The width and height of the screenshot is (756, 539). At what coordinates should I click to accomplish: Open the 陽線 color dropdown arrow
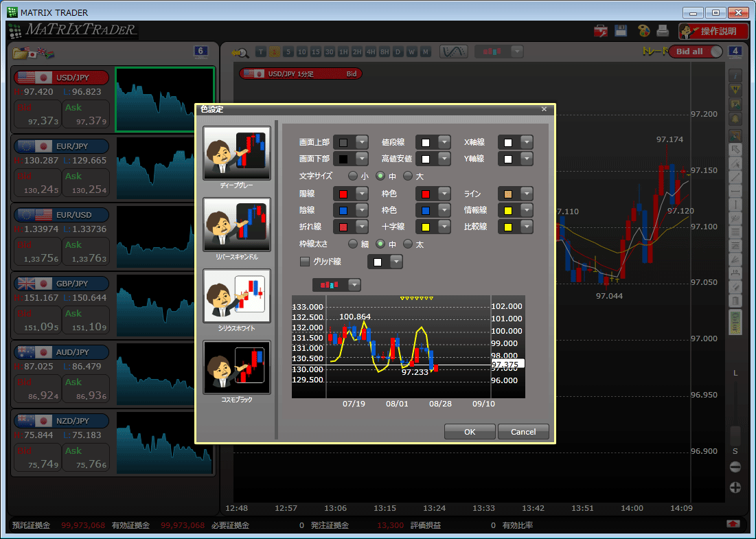pos(362,194)
